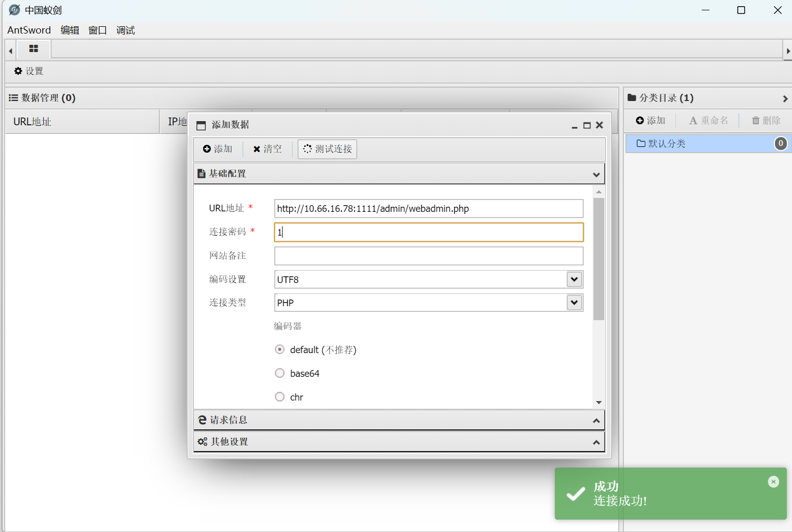Select the home grid tab icon
792x532 pixels.
coord(34,49)
